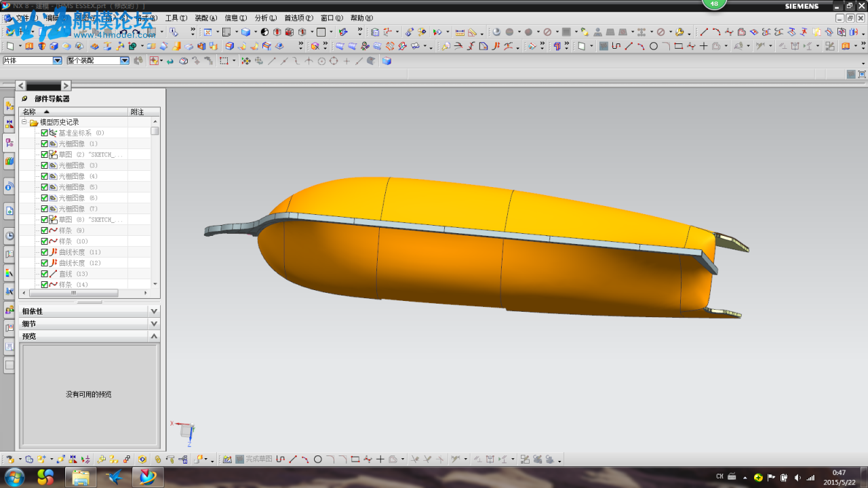Toggle checkbox for 样条 (14)
The height and width of the screenshot is (488, 868).
45,285
